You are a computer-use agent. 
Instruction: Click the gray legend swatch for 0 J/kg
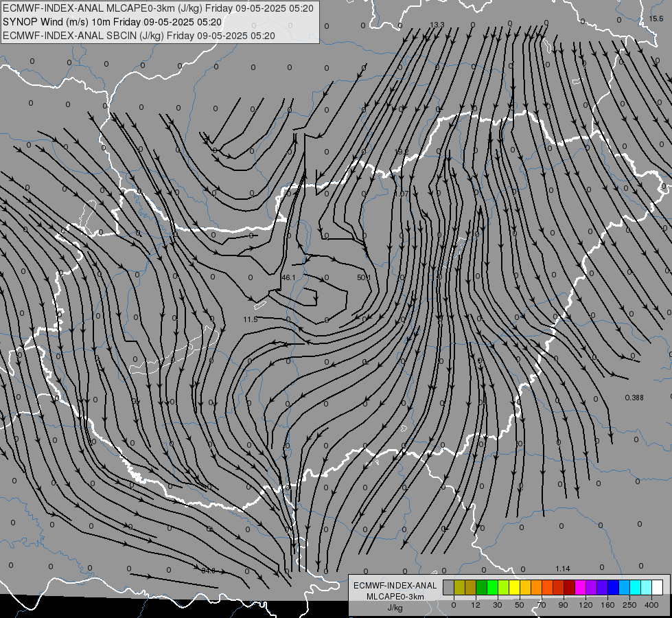[449, 587]
